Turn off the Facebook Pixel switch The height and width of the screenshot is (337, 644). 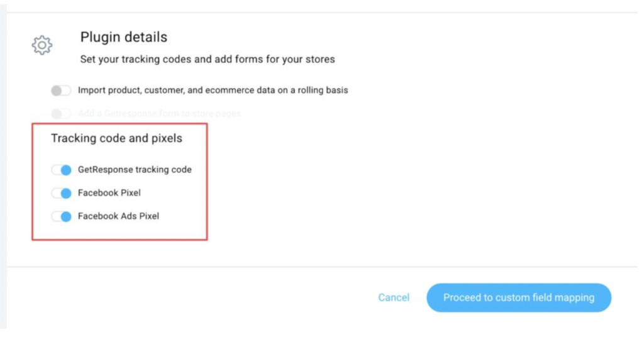tap(62, 193)
